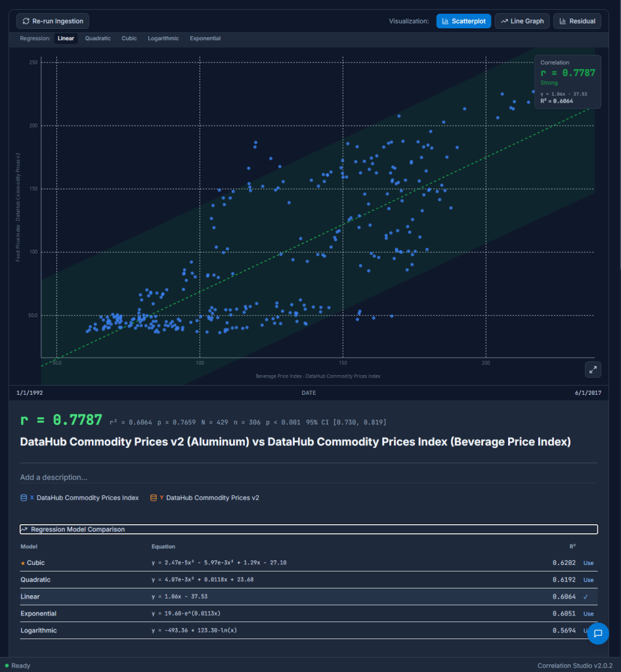Click R² value 0.6202
621x672 pixels.
click(564, 563)
